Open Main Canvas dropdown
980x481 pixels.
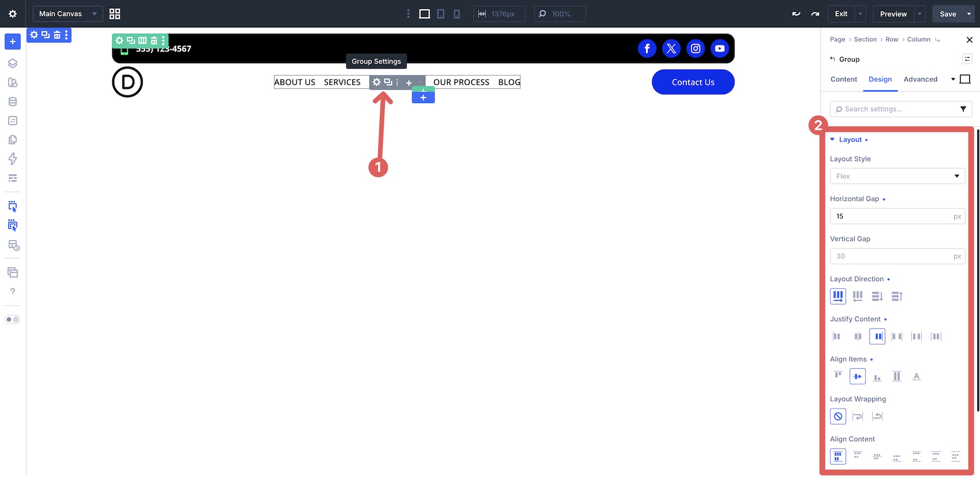68,14
